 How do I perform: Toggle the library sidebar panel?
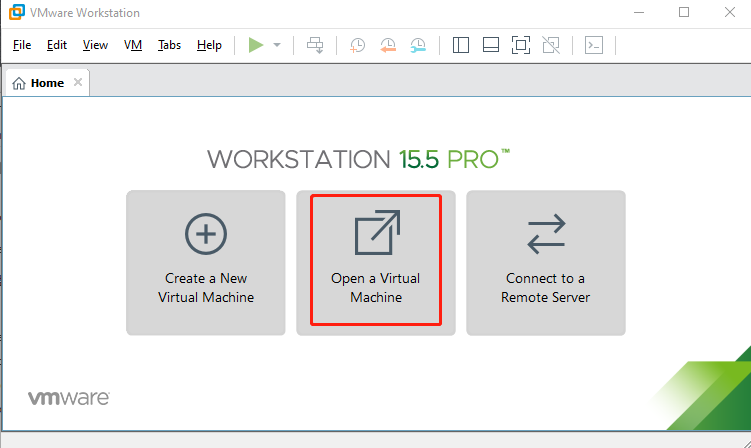click(461, 45)
